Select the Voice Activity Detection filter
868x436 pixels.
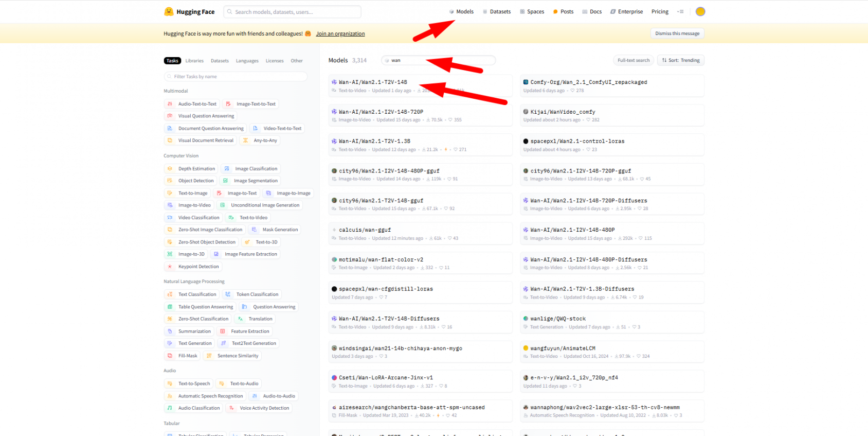[259, 408]
